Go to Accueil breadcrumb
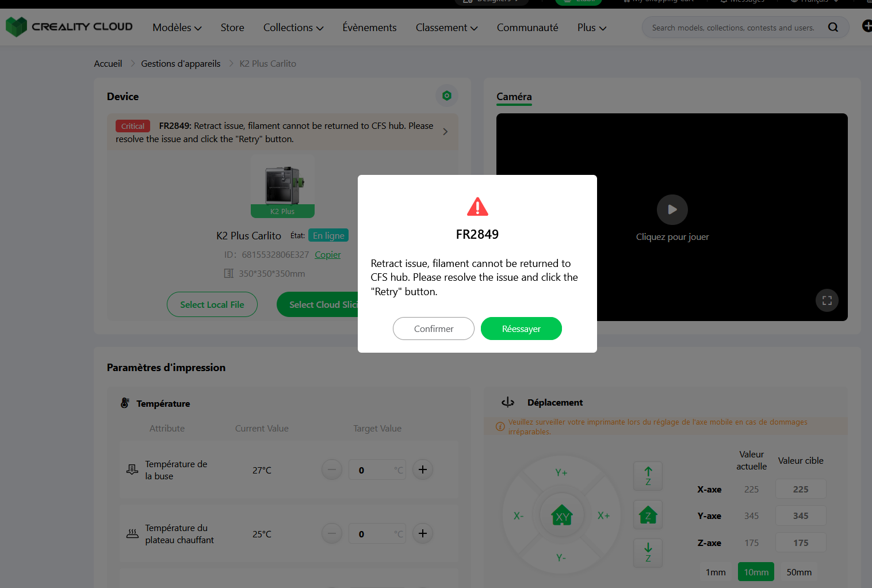The image size is (872, 588). pos(108,63)
